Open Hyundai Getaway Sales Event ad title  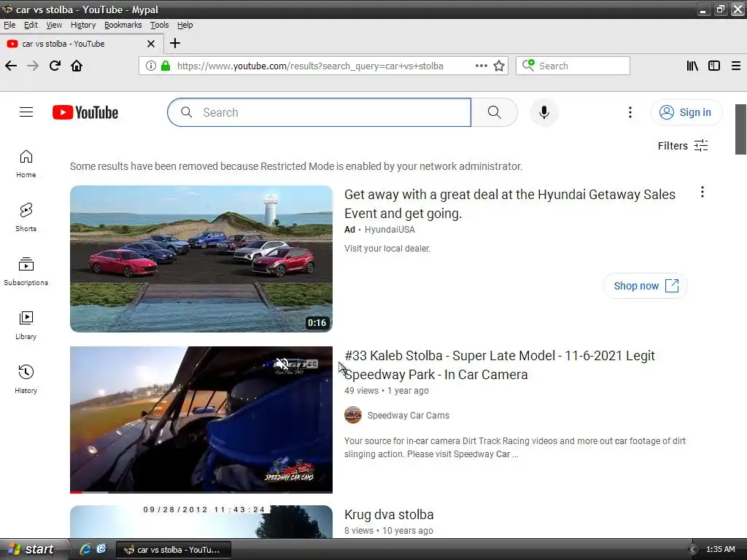coord(510,204)
